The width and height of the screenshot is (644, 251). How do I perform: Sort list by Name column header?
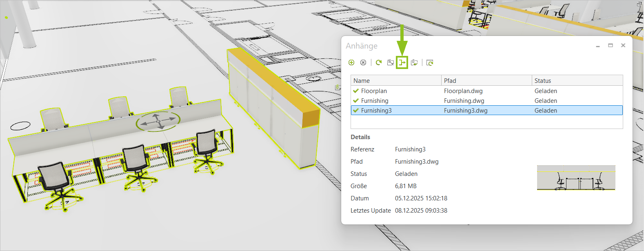[x=396, y=80]
